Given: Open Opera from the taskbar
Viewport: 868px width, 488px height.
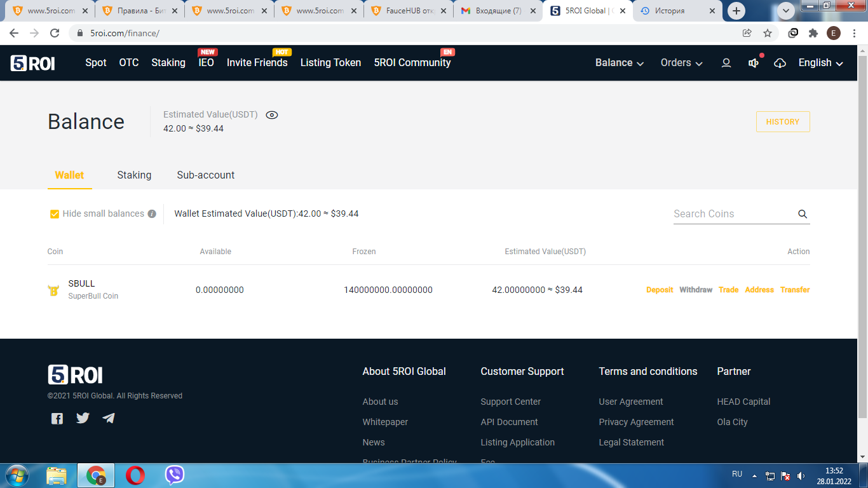Looking at the screenshot, I should point(135,475).
